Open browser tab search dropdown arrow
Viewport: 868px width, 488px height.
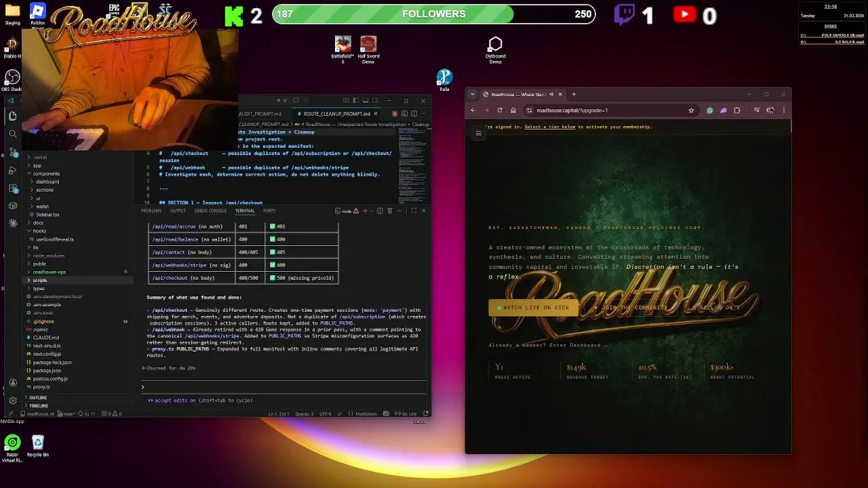[473, 94]
